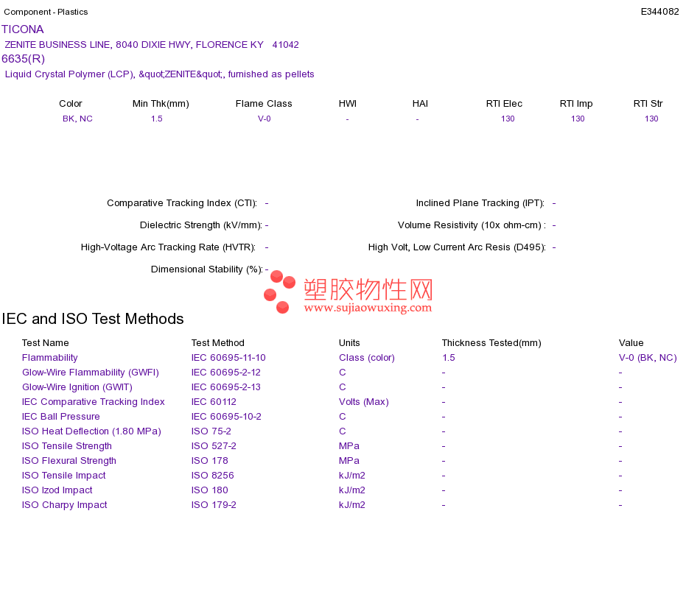Screen dimensions: 700x589
Task: Open Glow-Wire Flammability (GWFI) entry
Action: pyautogui.click(x=91, y=372)
